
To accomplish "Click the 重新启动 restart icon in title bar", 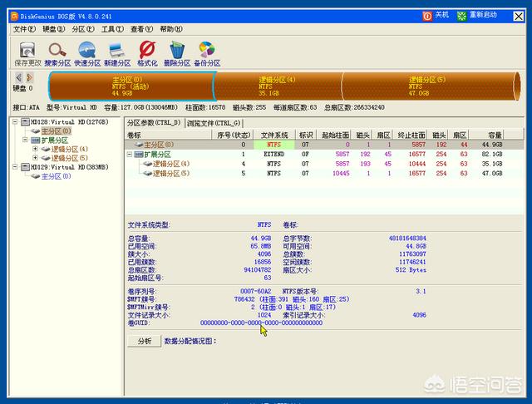I will point(461,16).
